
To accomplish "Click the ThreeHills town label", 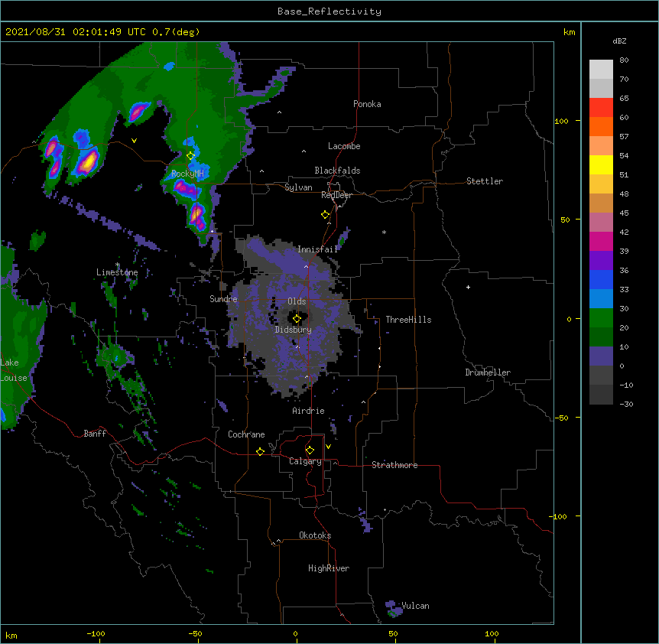I will (408, 320).
